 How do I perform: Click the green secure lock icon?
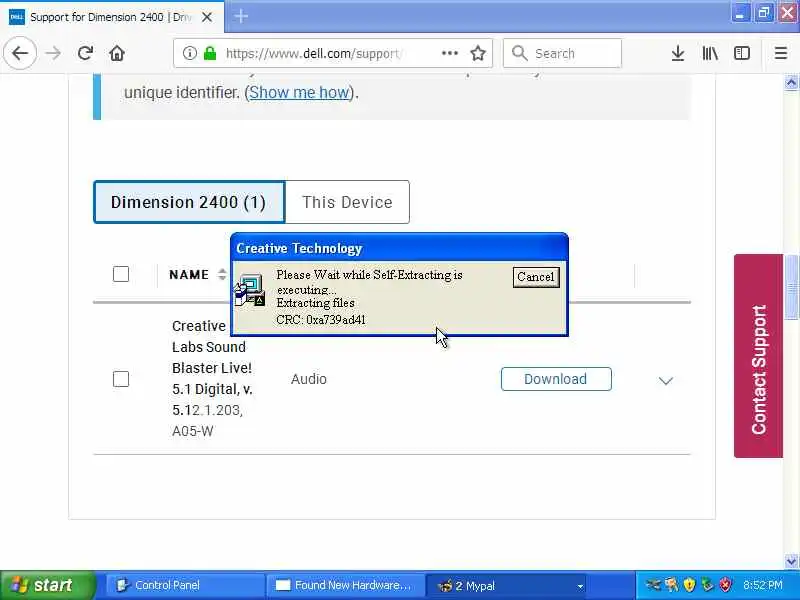pos(210,53)
